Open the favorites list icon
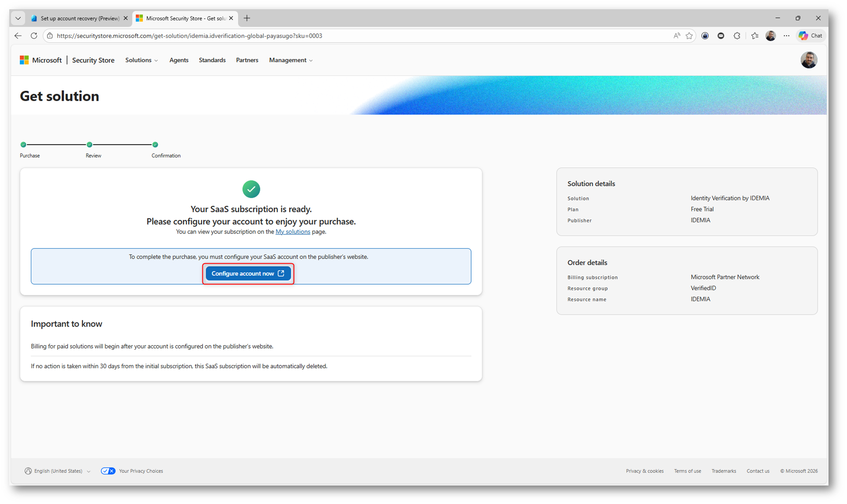 [x=754, y=36]
